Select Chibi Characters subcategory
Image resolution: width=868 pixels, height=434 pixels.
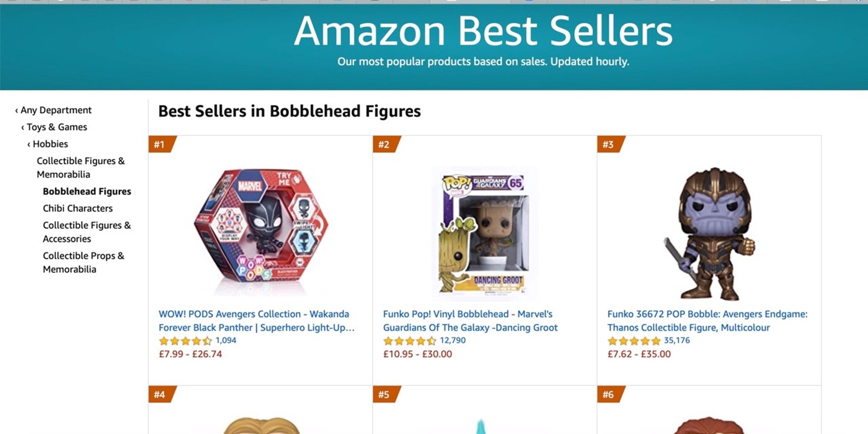[x=78, y=208]
